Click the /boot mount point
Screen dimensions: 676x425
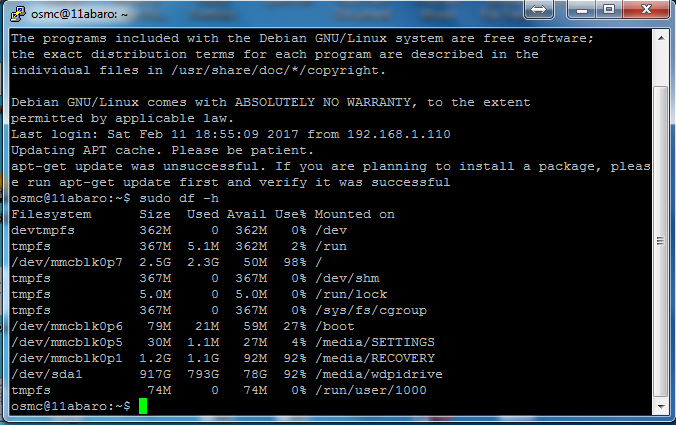tap(335, 326)
